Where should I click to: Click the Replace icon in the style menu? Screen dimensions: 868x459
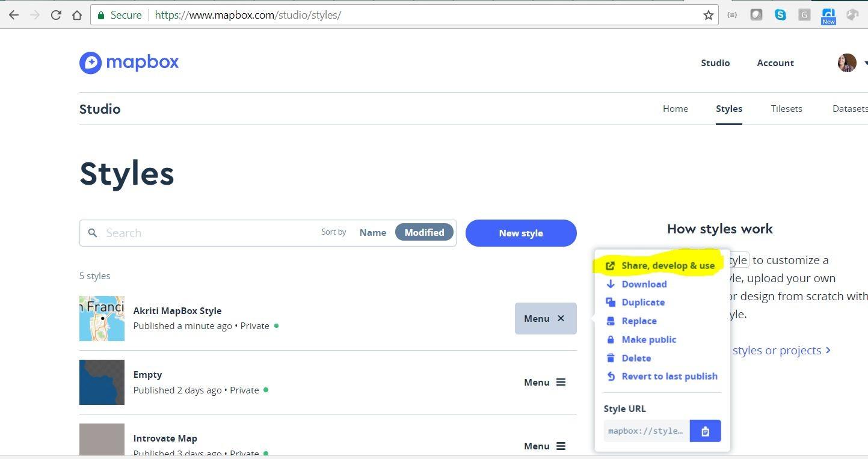(611, 321)
